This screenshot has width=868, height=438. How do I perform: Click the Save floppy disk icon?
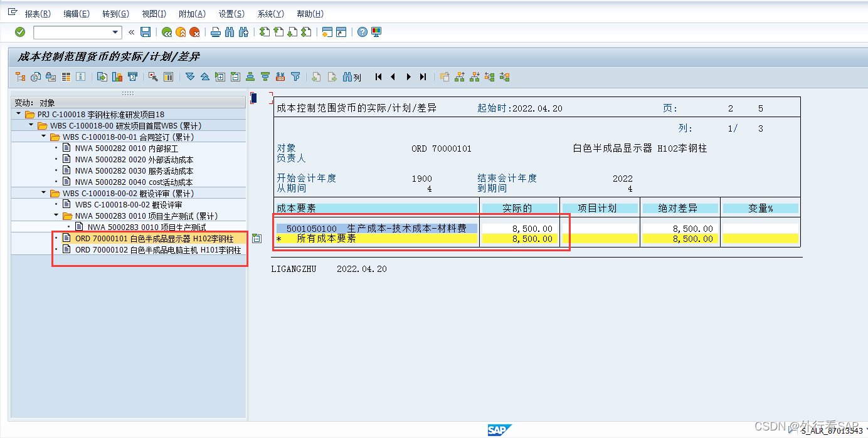(x=146, y=32)
